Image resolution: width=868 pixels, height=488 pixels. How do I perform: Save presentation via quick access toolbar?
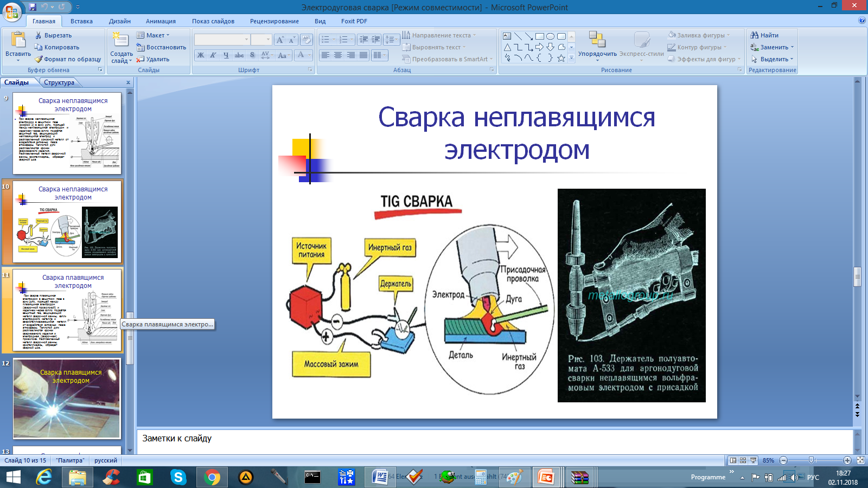click(x=33, y=7)
